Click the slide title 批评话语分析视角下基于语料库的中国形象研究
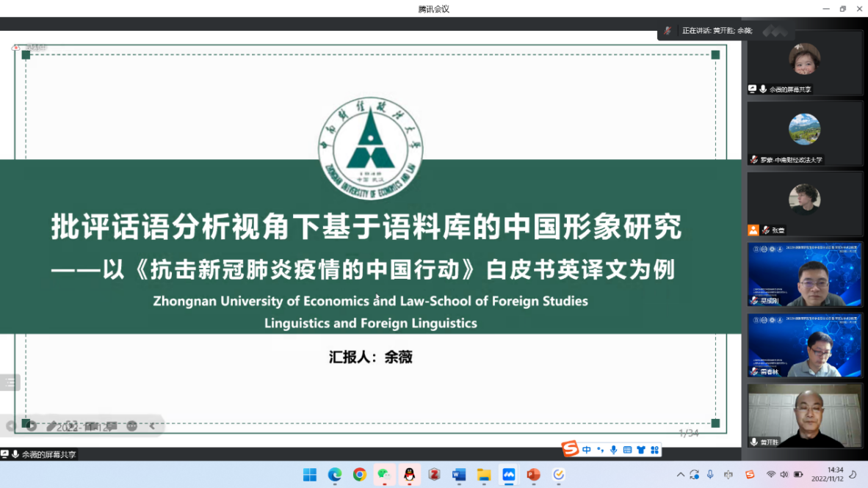The image size is (868, 488). (366, 227)
